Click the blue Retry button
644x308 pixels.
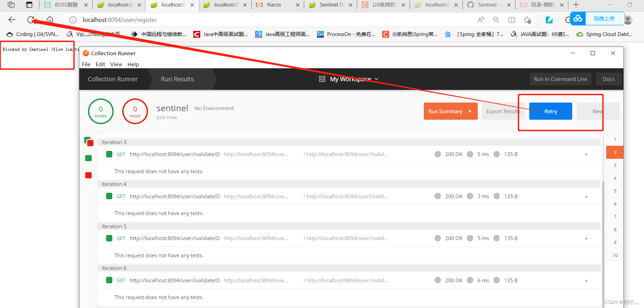point(551,111)
